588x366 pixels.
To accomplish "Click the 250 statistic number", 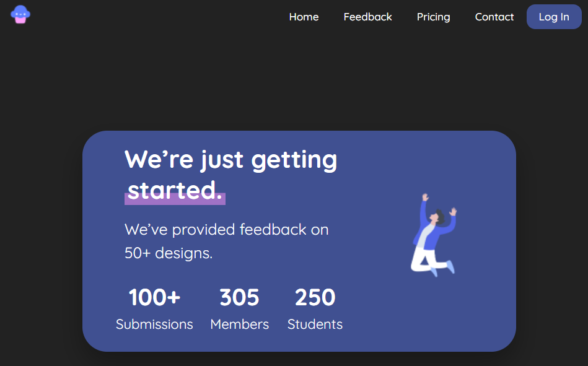I will 315,298.
